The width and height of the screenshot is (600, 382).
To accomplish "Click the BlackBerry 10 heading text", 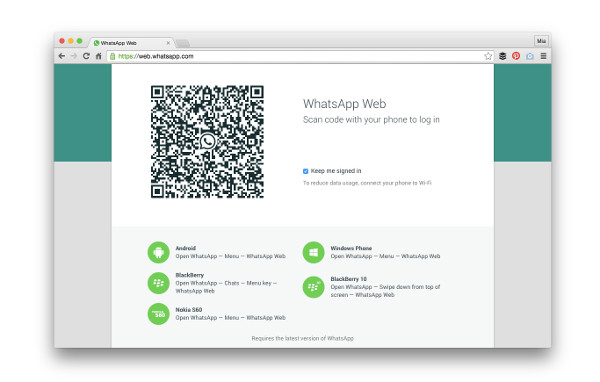I will pos(349,279).
